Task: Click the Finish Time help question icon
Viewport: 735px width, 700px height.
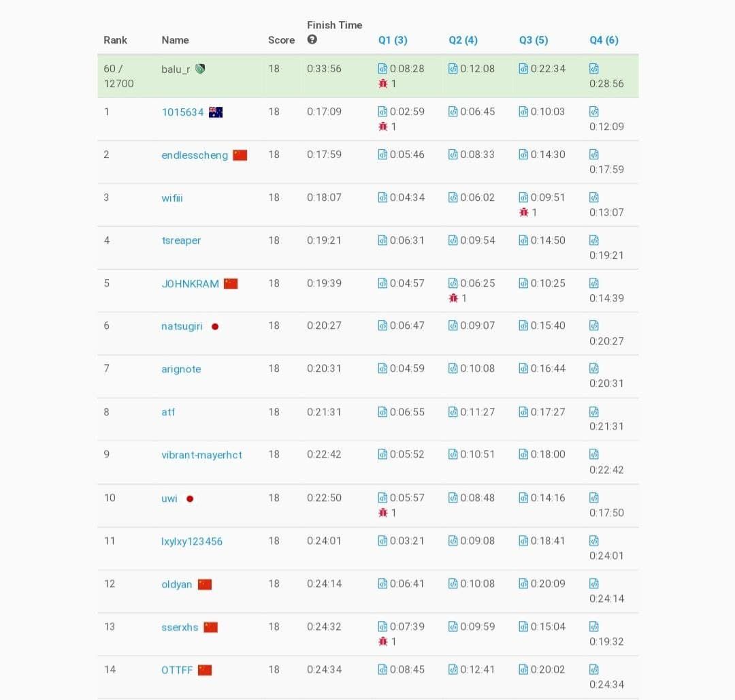Action: [312, 40]
